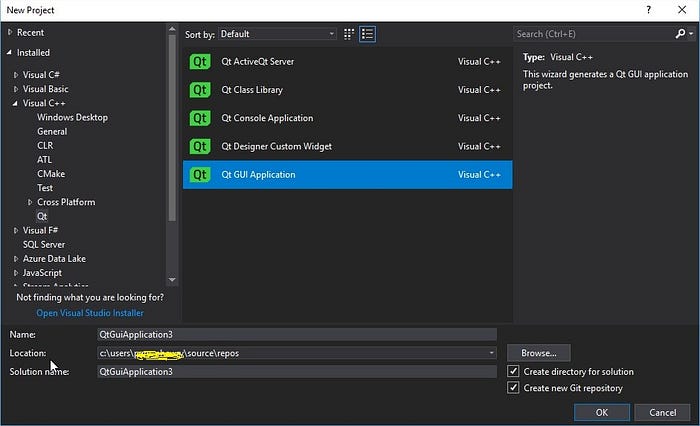Click the Browse... button
Viewport: 700px width, 426px height.
tap(539, 353)
